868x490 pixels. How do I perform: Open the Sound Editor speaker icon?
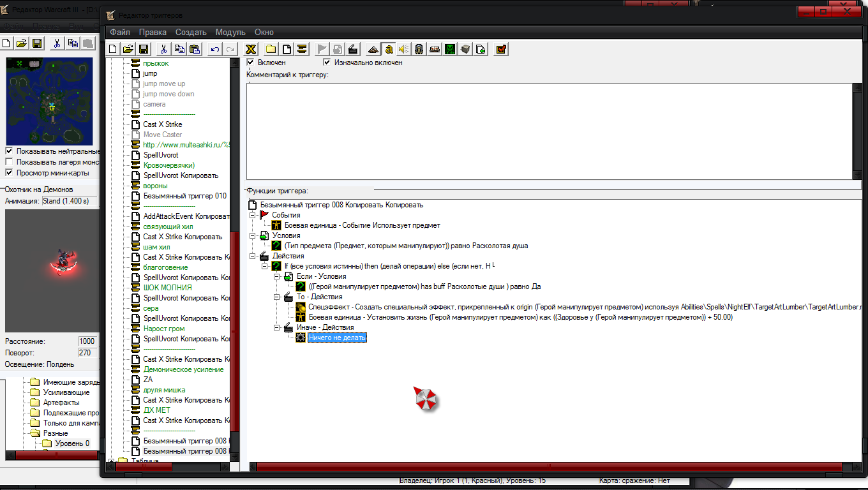(x=403, y=49)
